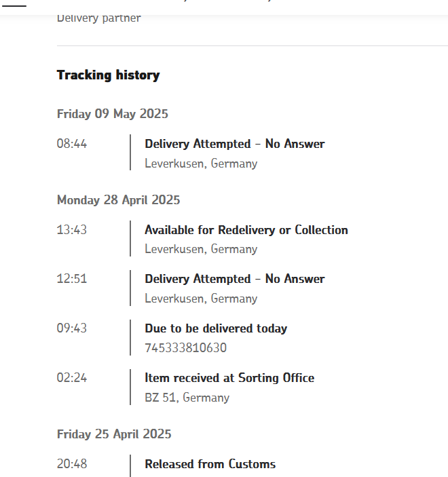Click the Due to be delivered today entry
The width and height of the screenshot is (448, 477).
tap(216, 328)
